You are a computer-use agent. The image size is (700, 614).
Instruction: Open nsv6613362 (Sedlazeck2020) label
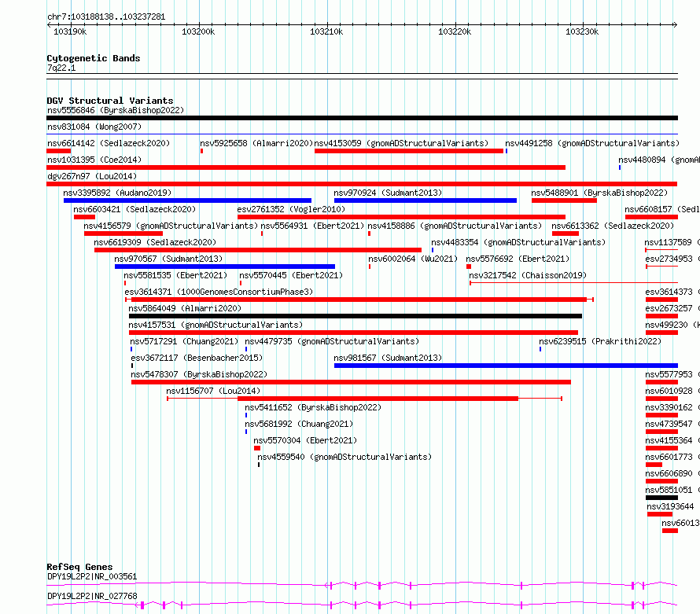click(x=613, y=226)
